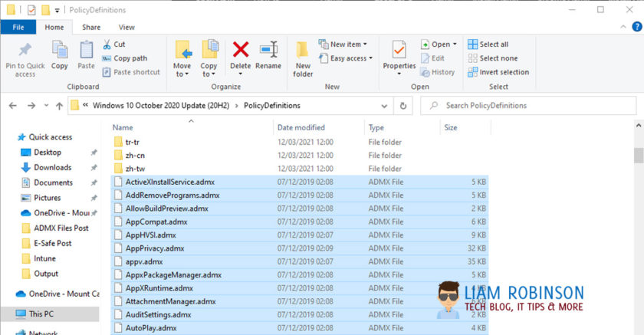Go up one folder level

(59, 106)
